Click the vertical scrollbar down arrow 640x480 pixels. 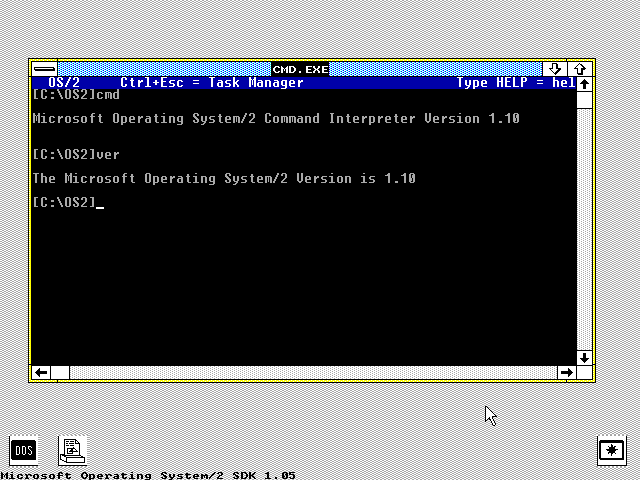[x=584, y=358]
